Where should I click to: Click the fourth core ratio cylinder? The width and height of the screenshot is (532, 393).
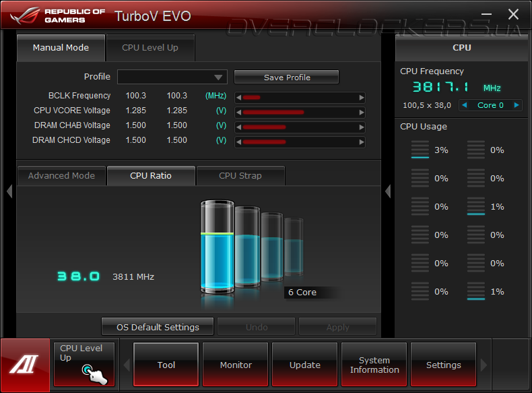point(294,247)
